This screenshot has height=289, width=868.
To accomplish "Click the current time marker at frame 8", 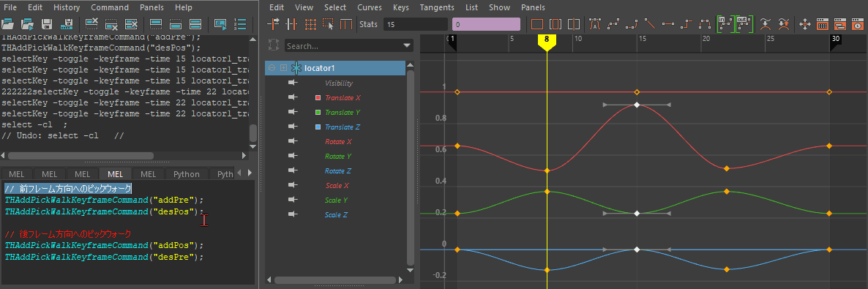I will [x=547, y=42].
